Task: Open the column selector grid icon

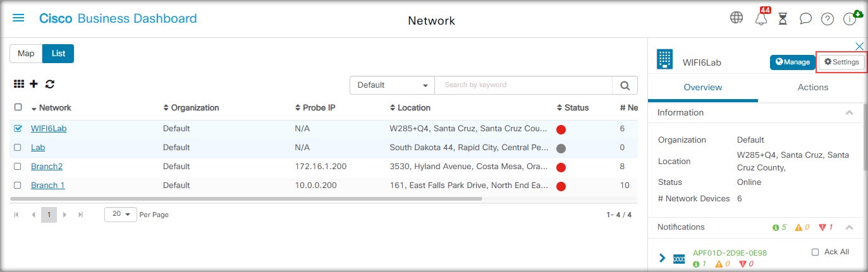Action: (19, 84)
